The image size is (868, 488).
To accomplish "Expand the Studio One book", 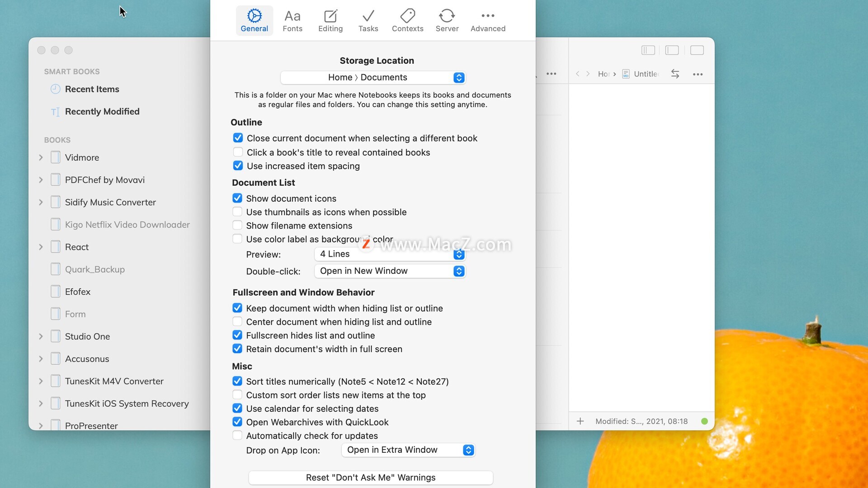I will pos(41,336).
